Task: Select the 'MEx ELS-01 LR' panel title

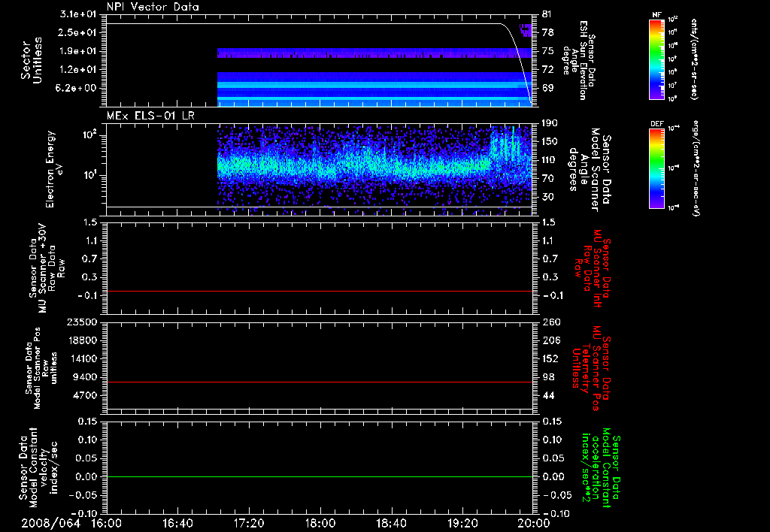Action: pyautogui.click(x=150, y=116)
